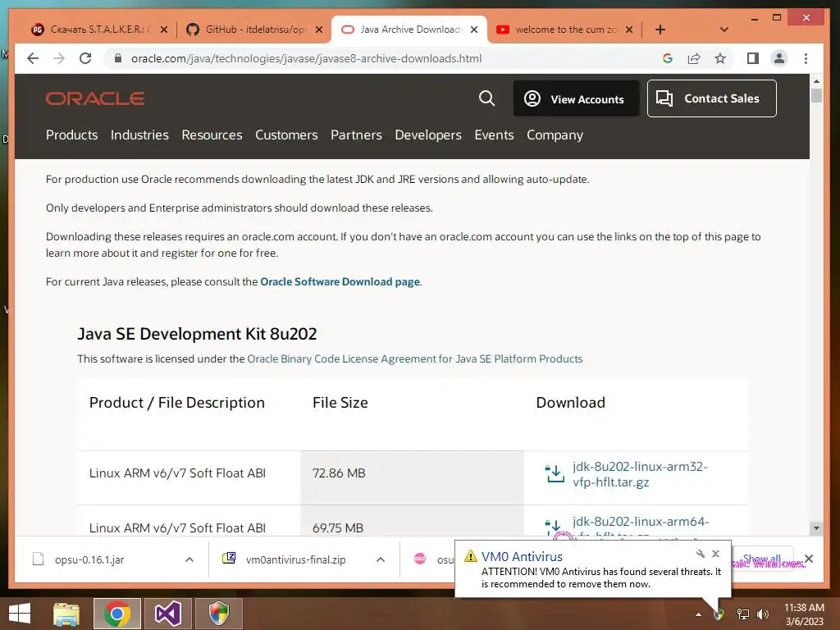This screenshot has height=630, width=840.
Task: Close the GitHub tab
Action: pos(319,30)
